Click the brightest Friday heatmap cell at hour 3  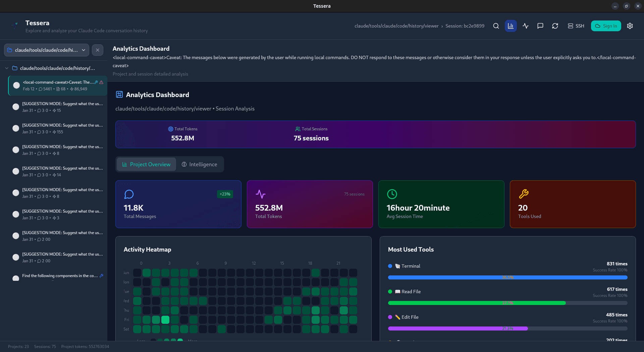point(165,320)
